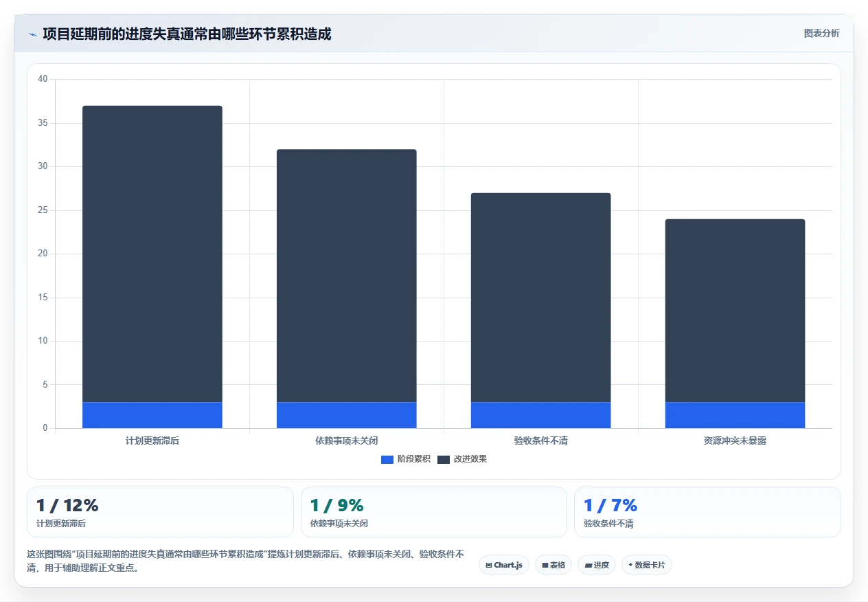
Task: Click the x-axis label 验收条件不清
Action: point(541,441)
